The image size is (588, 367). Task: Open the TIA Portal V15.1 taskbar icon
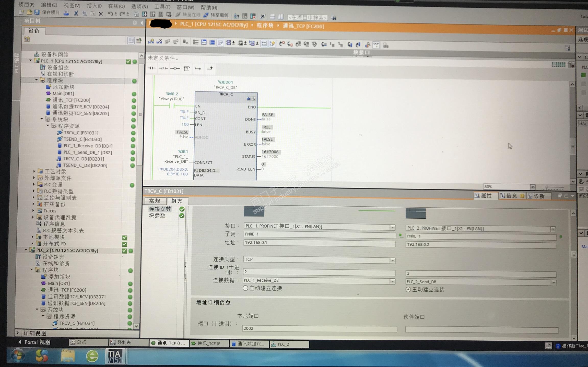[x=115, y=356]
